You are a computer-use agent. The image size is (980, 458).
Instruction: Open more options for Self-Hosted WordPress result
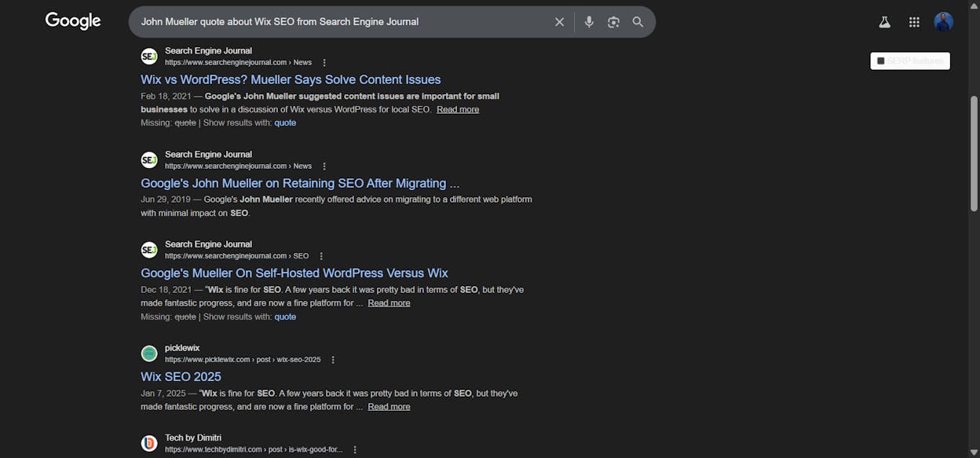[x=321, y=256]
